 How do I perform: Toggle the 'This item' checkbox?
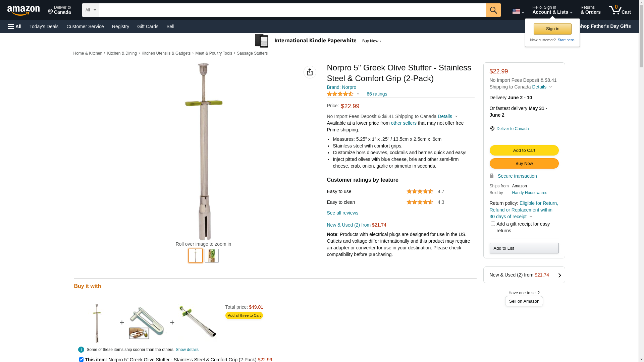pos(81,359)
